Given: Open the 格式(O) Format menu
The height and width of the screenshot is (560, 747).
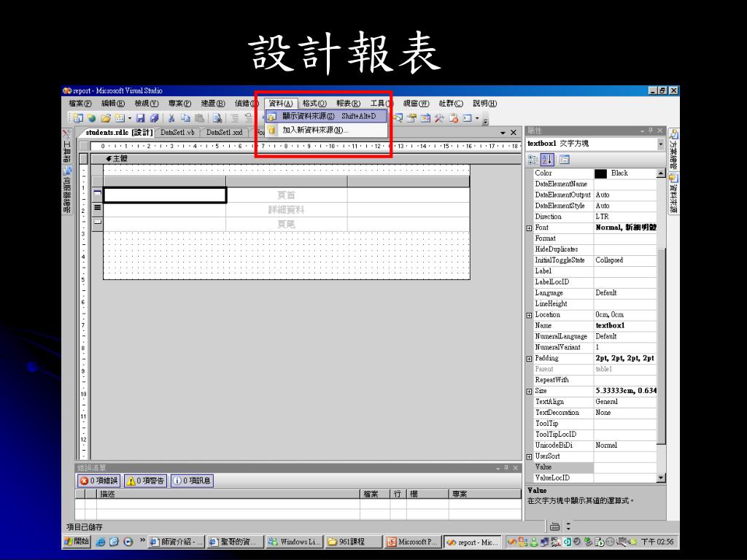Looking at the screenshot, I should point(314,104).
